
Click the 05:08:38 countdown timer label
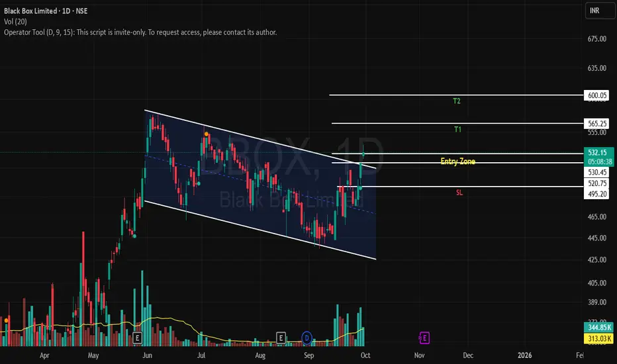(600, 161)
